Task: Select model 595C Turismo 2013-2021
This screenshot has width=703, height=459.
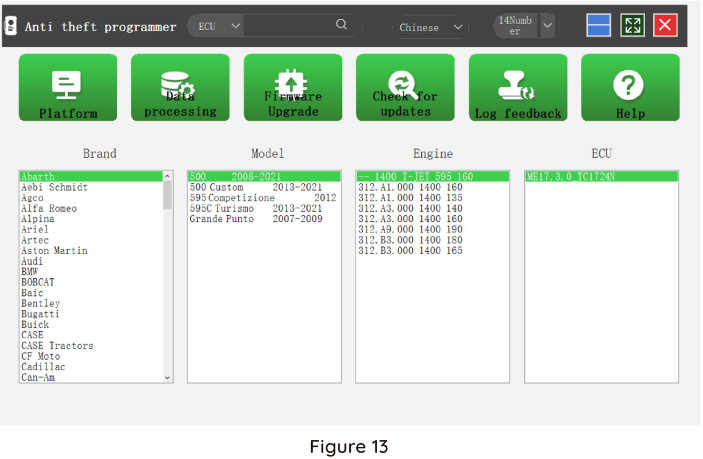Action: tap(264, 208)
